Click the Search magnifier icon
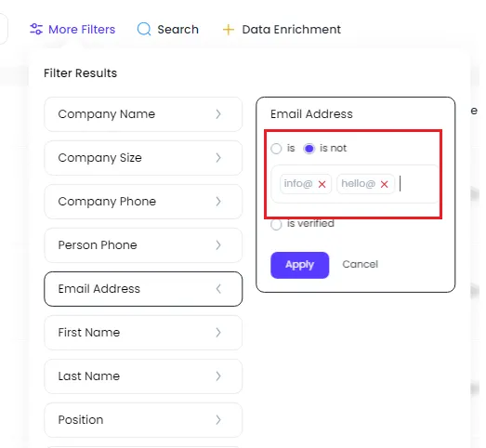Viewport: 486px width, 448px height. [x=144, y=29]
